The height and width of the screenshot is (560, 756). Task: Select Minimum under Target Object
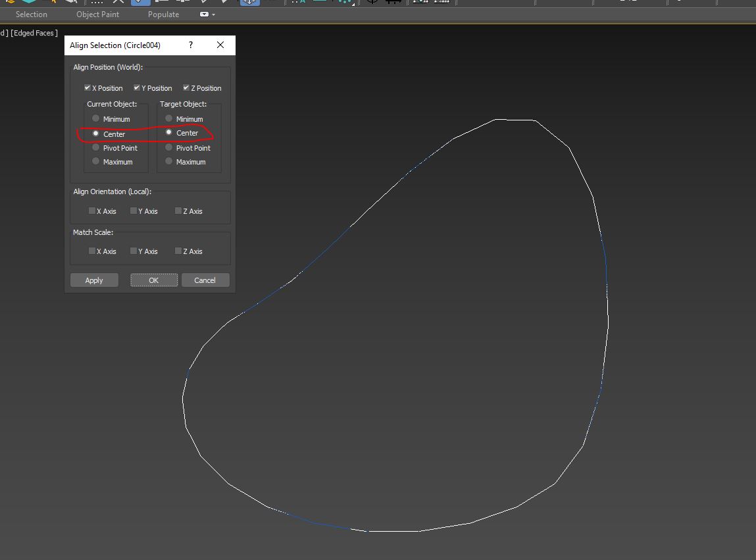(x=169, y=119)
